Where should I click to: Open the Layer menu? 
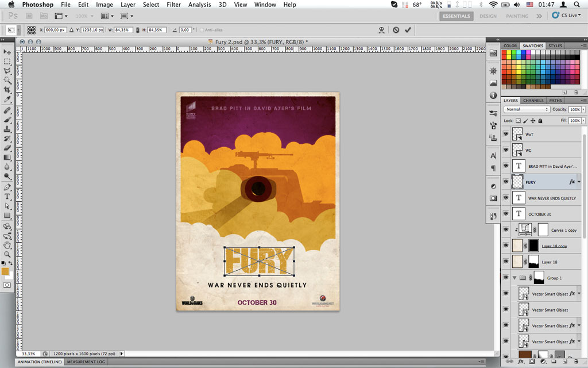click(x=128, y=5)
